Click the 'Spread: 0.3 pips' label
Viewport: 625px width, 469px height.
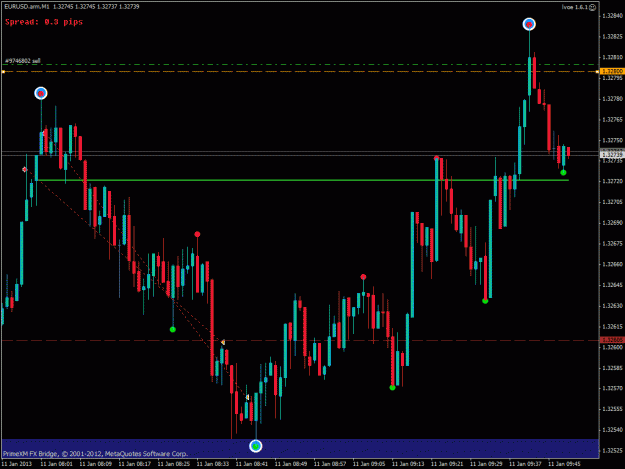(x=44, y=22)
